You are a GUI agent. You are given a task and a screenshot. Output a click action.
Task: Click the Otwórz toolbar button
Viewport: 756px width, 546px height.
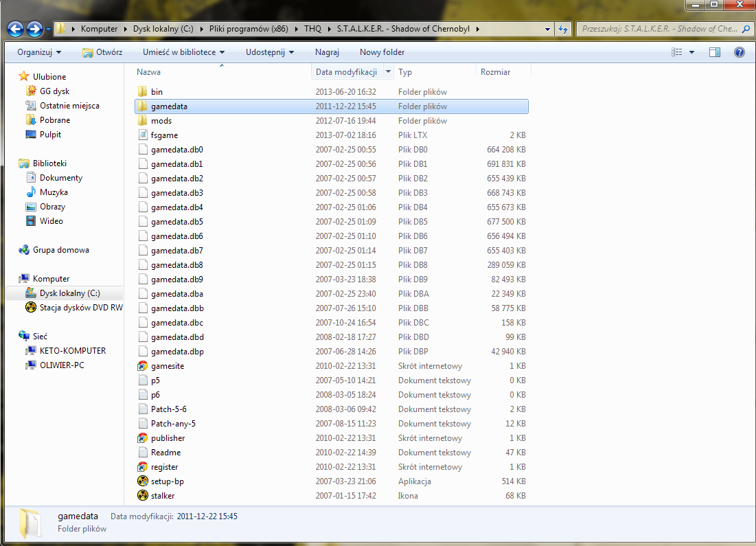click(102, 52)
